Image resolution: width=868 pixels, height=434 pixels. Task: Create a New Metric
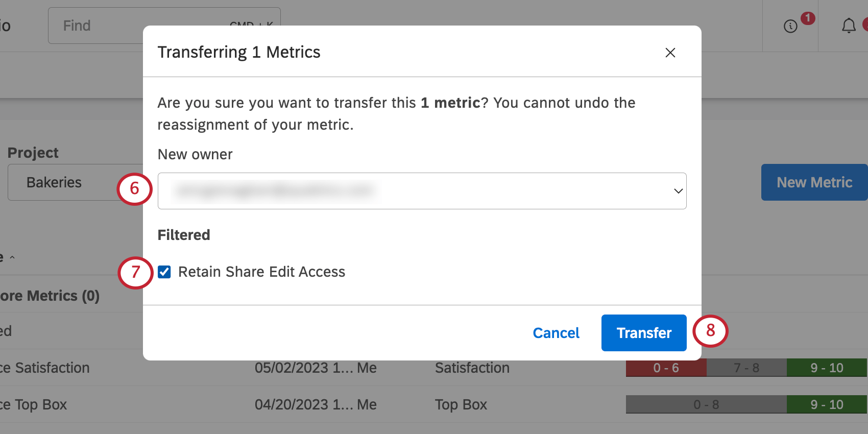coord(814,182)
